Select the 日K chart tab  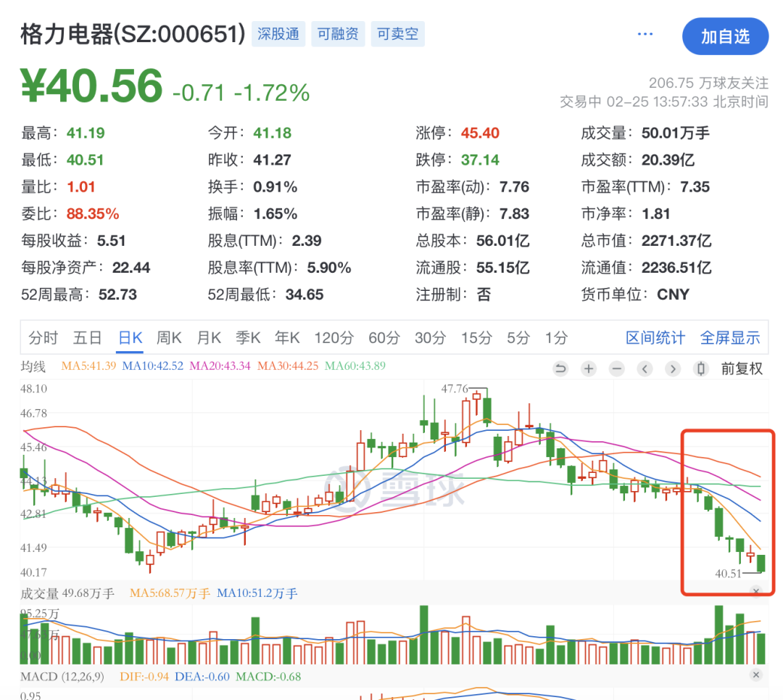[x=130, y=338]
